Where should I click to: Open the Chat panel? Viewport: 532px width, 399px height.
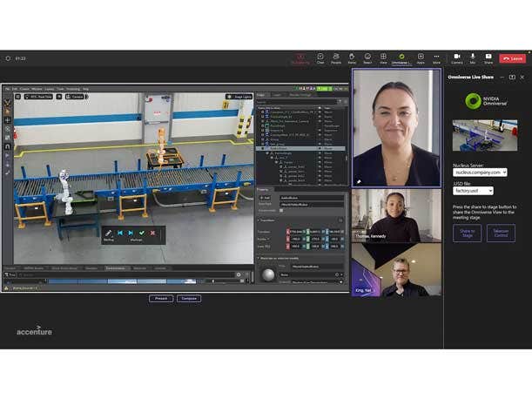click(320, 57)
